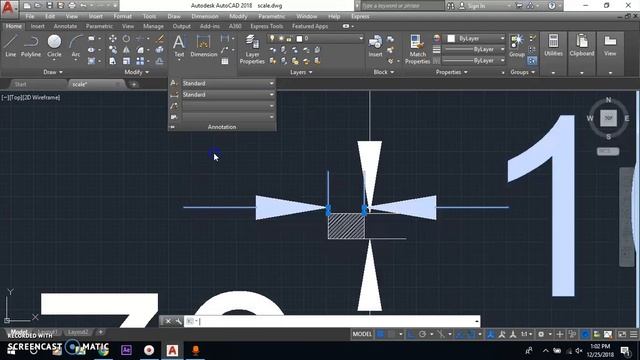This screenshot has height=360, width=640.
Task: Click Sign In in title bar
Action: (477, 6)
